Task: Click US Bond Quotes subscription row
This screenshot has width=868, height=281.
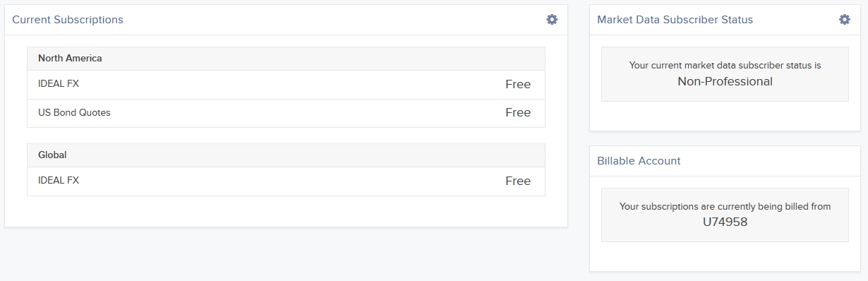Action: [286, 113]
